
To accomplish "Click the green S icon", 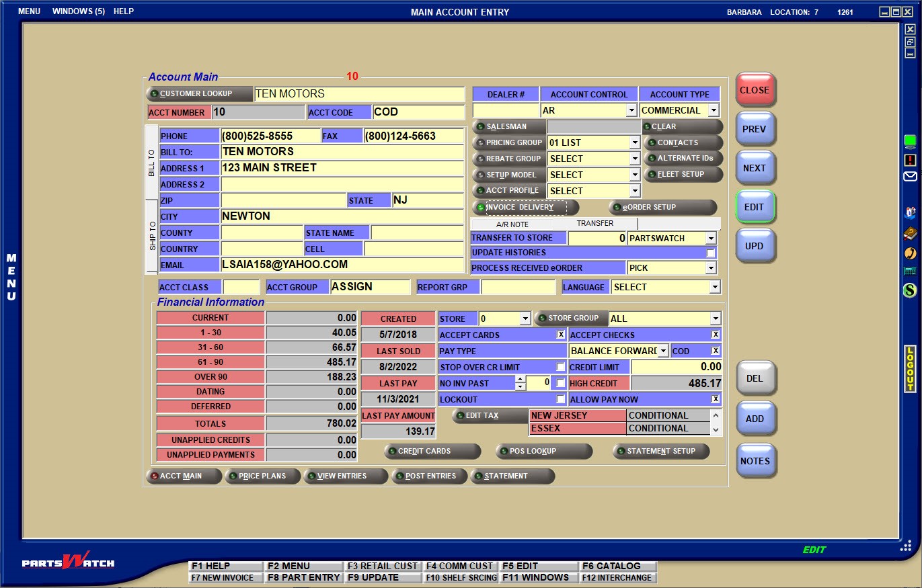I will tap(910, 290).
